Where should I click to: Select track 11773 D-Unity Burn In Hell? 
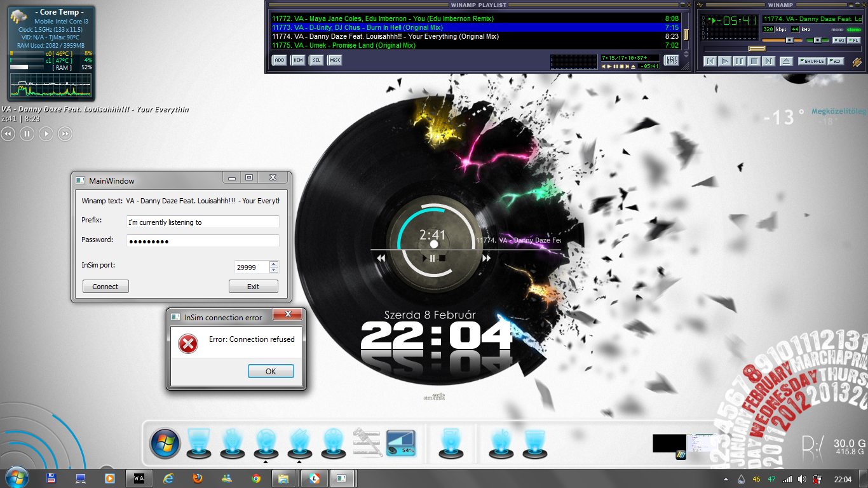pos(475,28)
